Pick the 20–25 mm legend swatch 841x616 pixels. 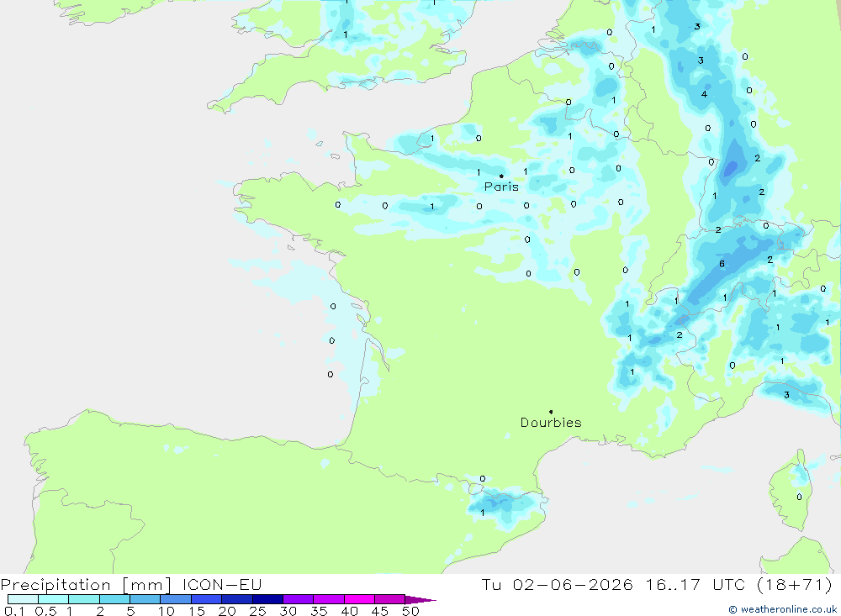point(237,599)
